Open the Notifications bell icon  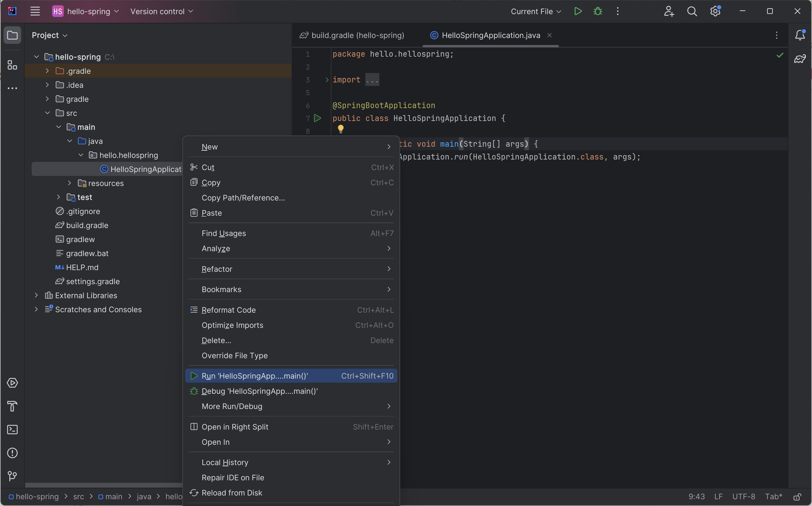(800, 35)
